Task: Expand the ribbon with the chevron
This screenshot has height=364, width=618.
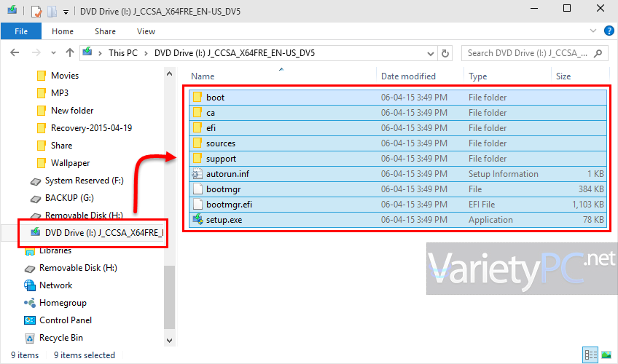Action: (592, 31)
